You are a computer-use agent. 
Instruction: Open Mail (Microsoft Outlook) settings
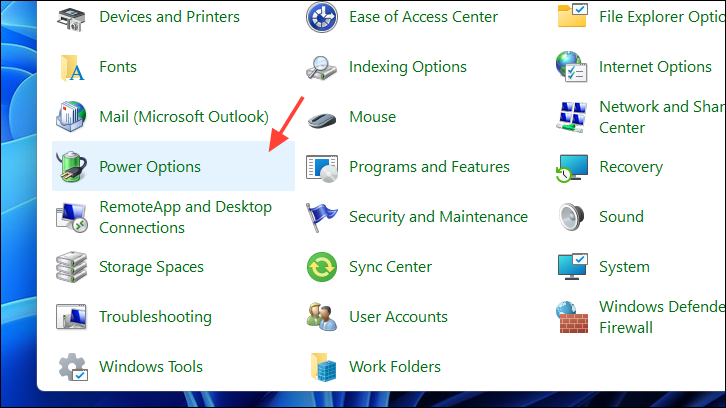pos(183,117)
